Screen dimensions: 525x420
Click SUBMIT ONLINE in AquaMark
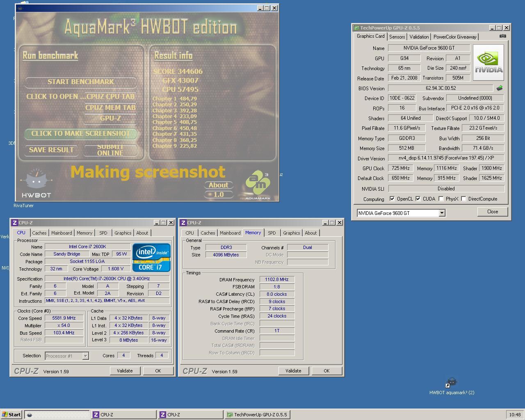coord(110,150)
